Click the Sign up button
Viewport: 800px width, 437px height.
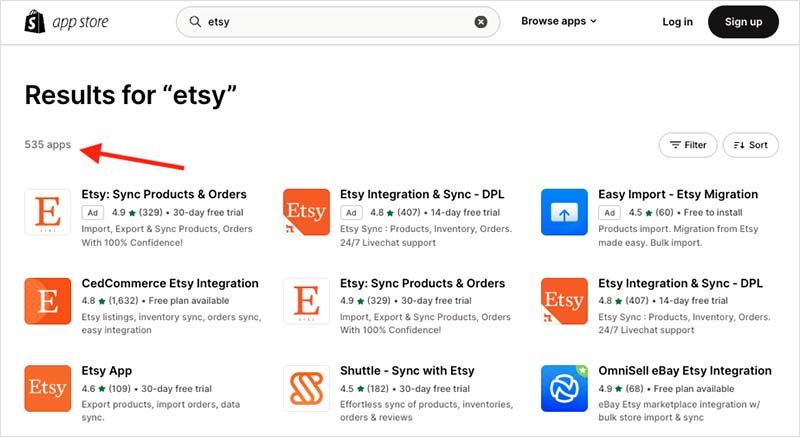pyautogui.click(x=743, y=22)
